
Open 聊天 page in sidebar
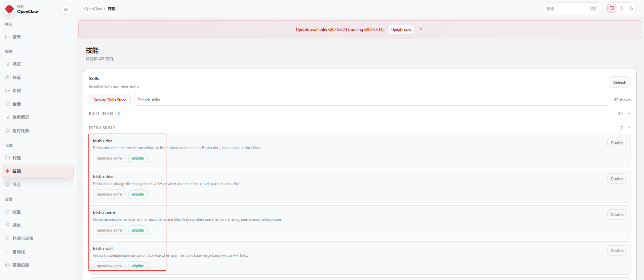click(x=38, y=37)
